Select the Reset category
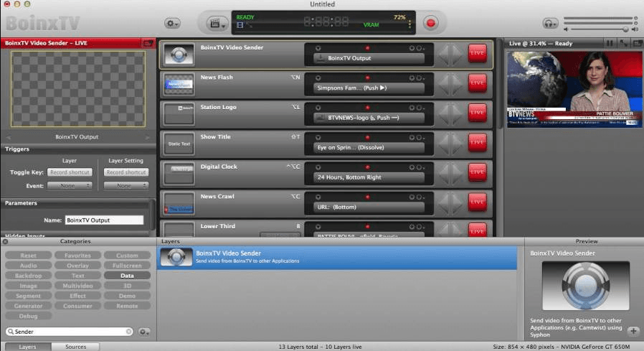 [29, 256]
